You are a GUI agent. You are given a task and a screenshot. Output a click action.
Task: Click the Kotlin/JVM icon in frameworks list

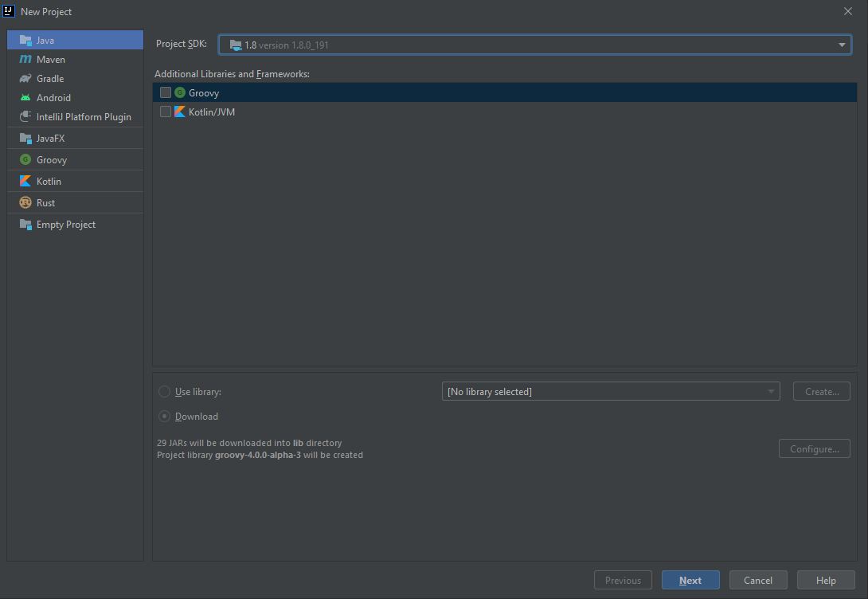click(x=180, y=112)
